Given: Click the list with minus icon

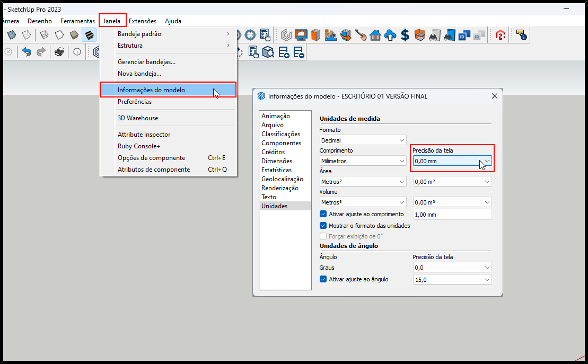Looking at the screenshot, I should point(299,52).
